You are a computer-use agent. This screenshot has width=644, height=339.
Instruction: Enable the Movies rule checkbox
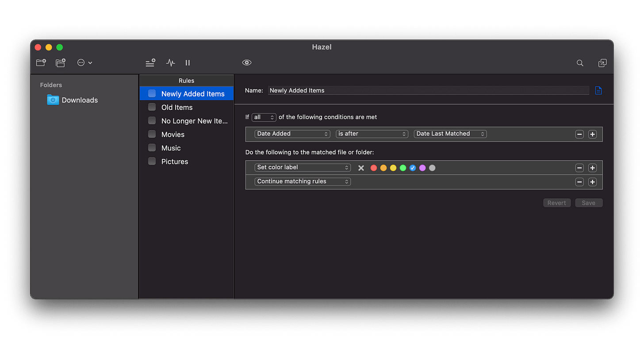152,134
